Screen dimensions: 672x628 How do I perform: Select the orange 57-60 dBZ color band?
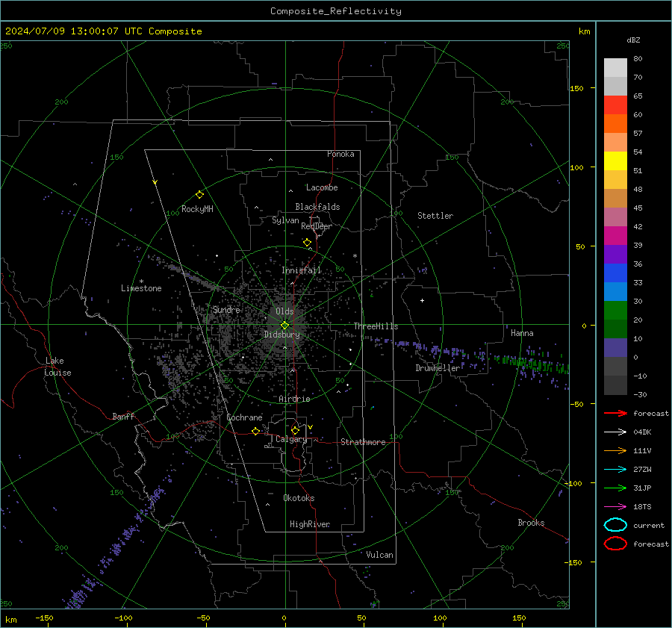coord(615,124)
